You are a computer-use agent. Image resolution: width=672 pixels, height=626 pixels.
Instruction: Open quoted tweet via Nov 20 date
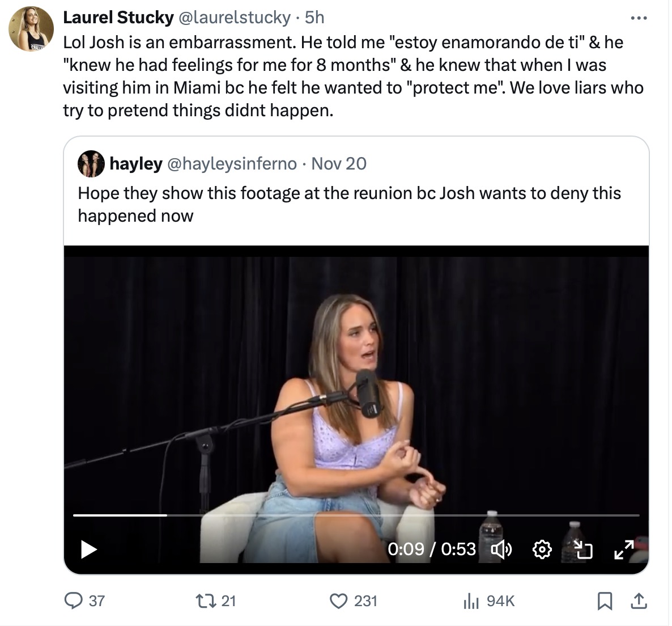coord(339,164)
